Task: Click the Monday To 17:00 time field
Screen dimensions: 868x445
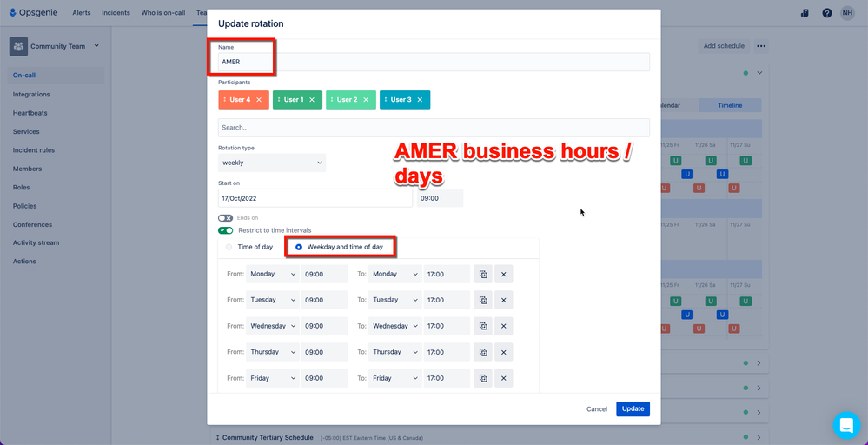Action: 447,274
